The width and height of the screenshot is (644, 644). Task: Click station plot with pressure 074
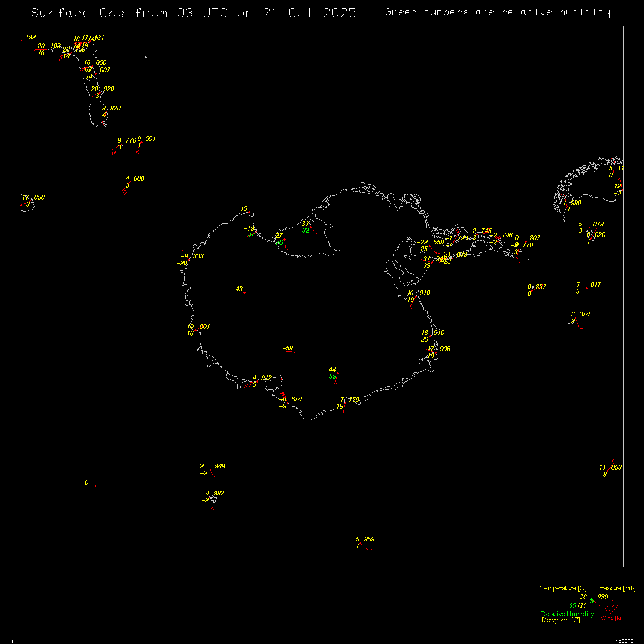pos(576,318)
